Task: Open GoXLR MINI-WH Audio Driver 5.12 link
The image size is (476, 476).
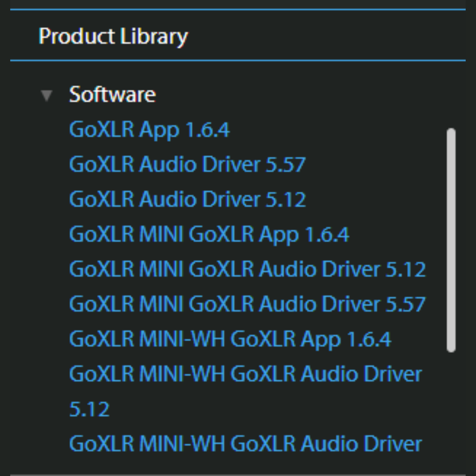Action: click(x=245, y=374)
